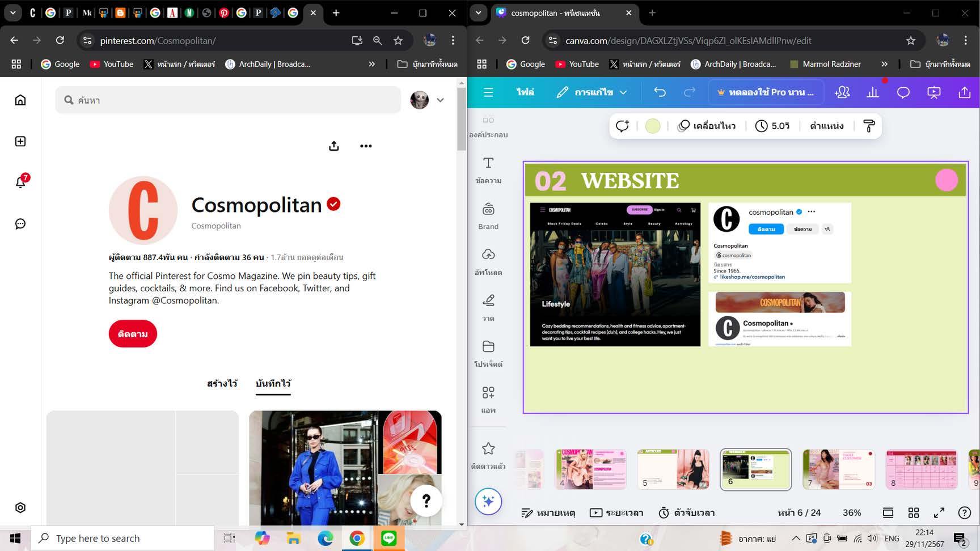Open Pinterest messages speech bubble
980x551 pixels.
[20, 224]
